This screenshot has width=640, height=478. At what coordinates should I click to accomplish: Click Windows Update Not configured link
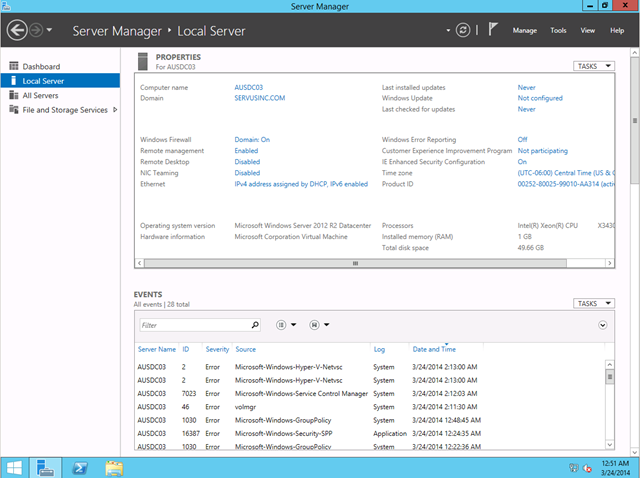click(540, 98)
